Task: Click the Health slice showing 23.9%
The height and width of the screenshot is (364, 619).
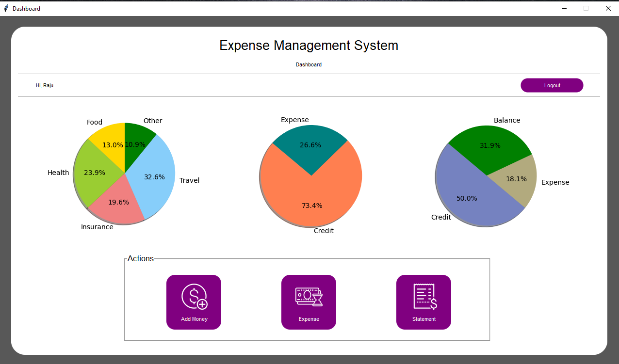Action: [95, 172]
